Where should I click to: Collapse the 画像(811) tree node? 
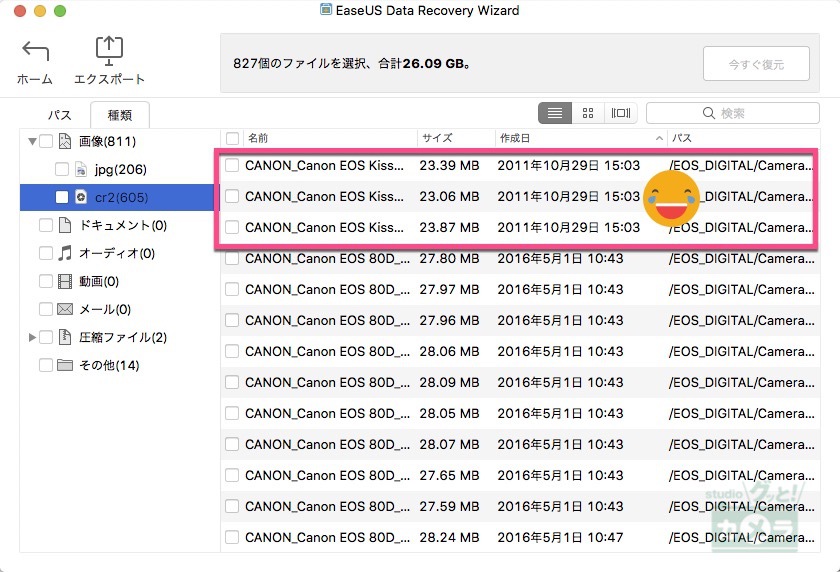click(32, 142)
